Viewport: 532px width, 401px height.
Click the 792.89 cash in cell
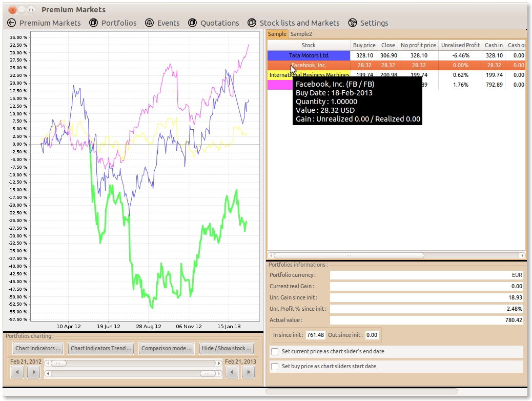tap(494, 85)
